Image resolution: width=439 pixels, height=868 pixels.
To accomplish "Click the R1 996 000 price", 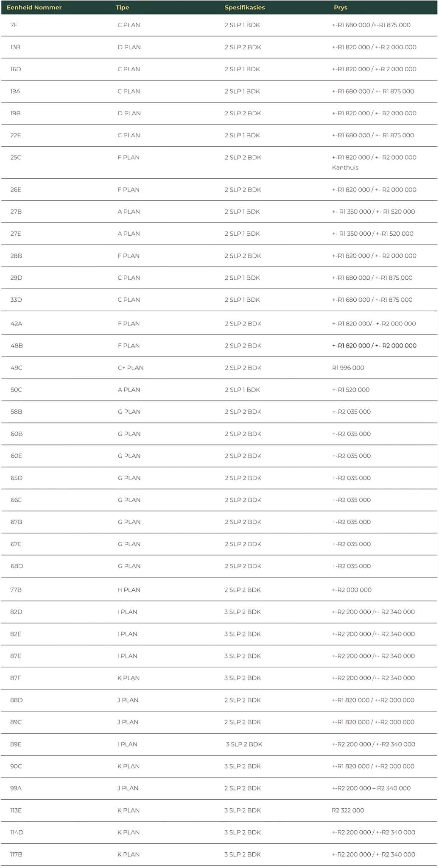I will pyautogui.click(x=348, y=368).
